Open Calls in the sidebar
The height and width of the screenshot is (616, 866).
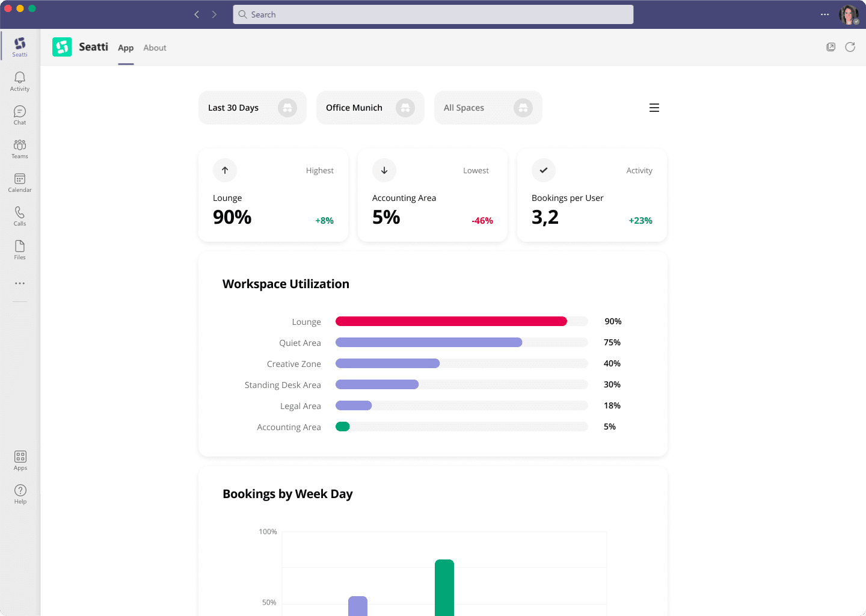point(20,216)
